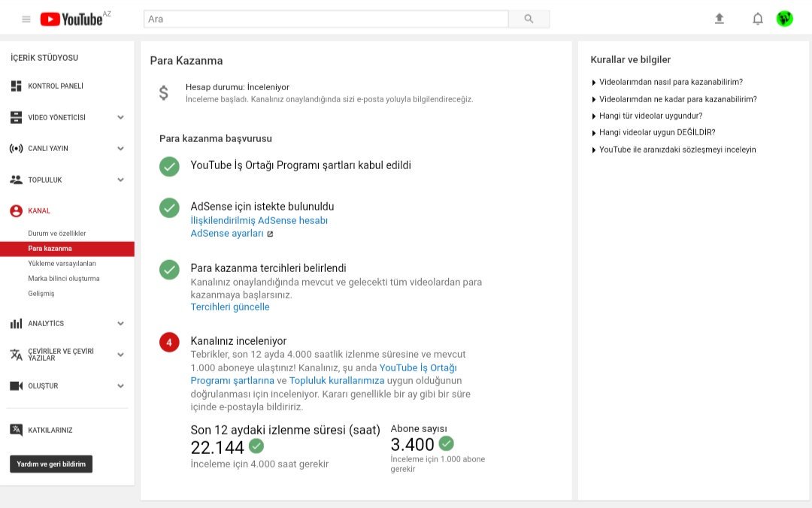
Task: Expand the Analytics chevron
Action: [120, 324]
